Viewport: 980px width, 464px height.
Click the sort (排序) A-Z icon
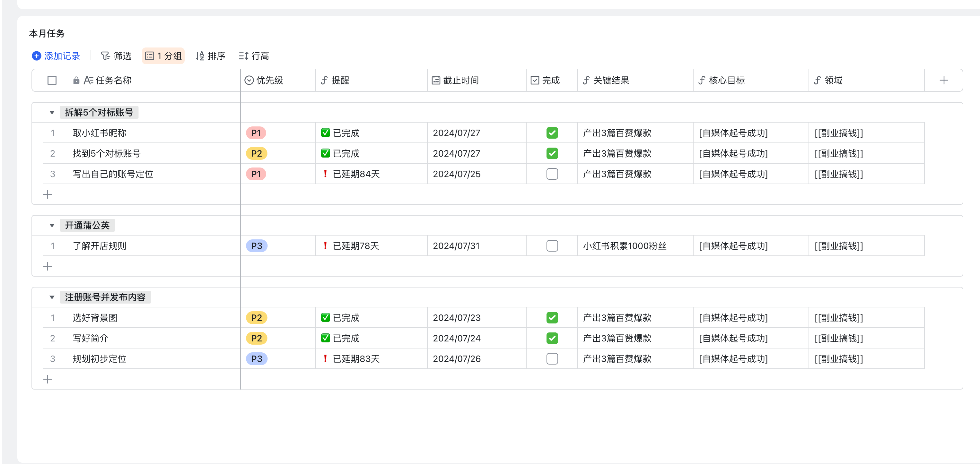[200, 56]
